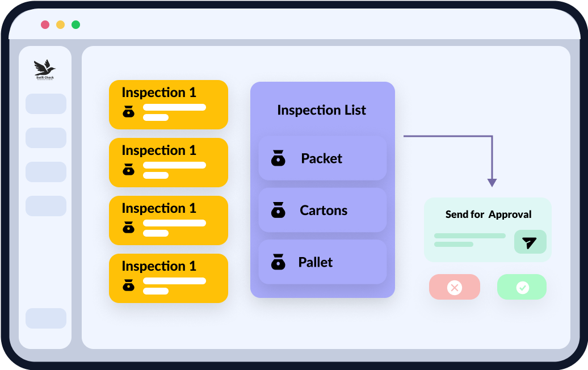
Task: Click weight icon in bottom Inspection 1 card
Action: [129, 285]
